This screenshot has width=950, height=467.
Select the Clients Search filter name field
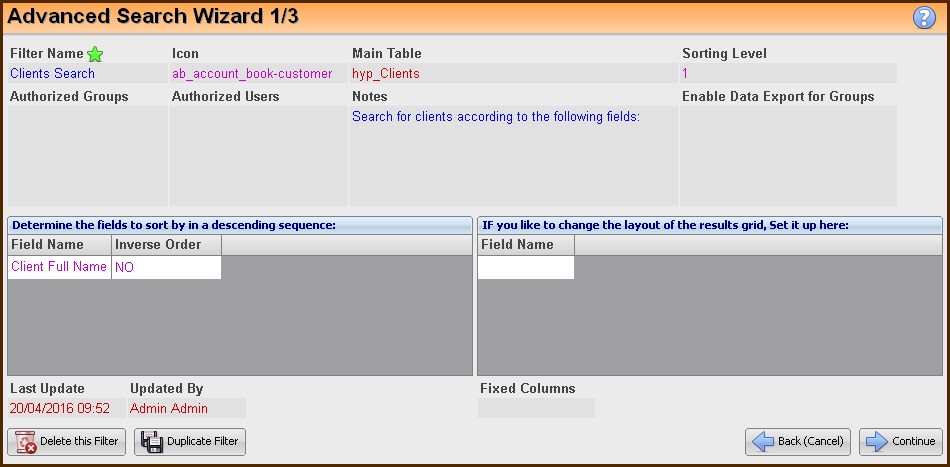87,73
